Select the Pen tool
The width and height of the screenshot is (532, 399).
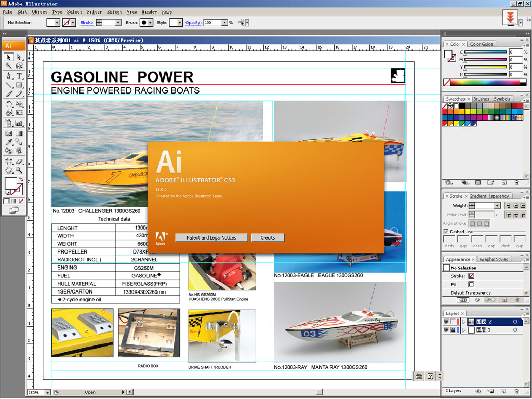[9, 76]
